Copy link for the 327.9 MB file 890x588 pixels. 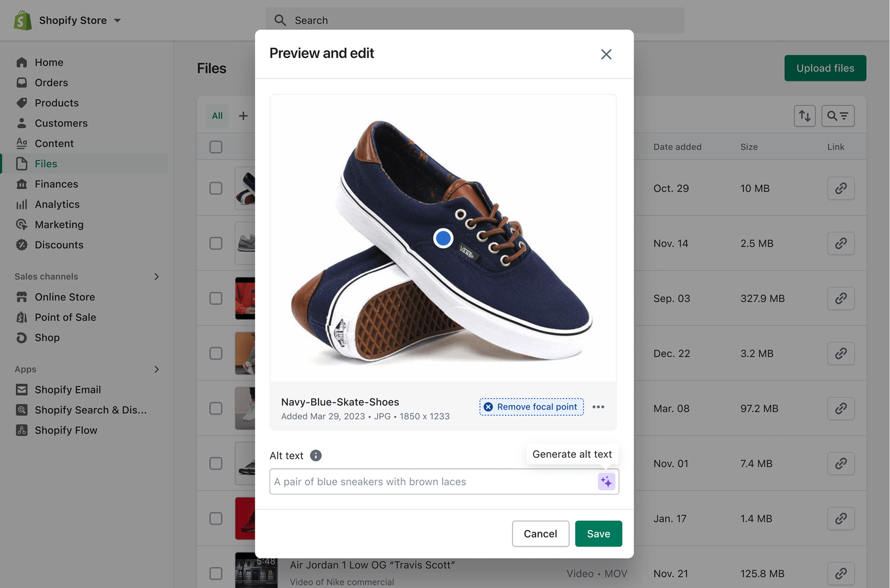pyautogui.click(x=841, y=298)
